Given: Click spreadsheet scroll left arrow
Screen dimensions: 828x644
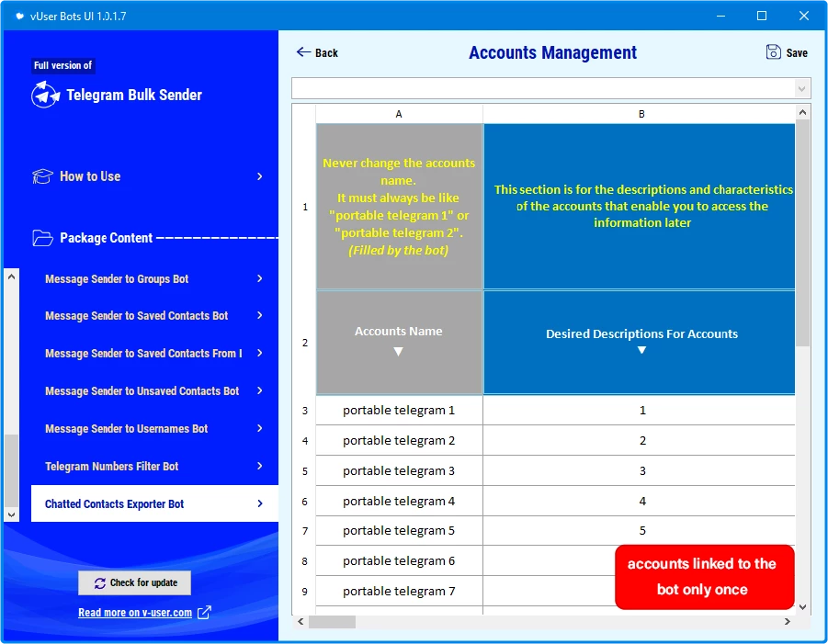Looking at the screenshot, I should [x=300, y=622].
